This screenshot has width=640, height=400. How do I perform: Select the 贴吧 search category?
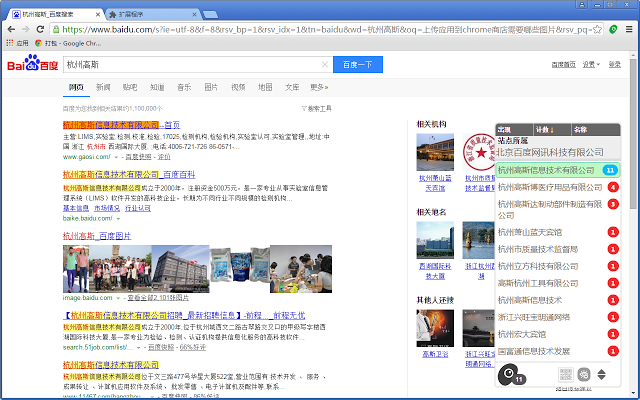130,87
